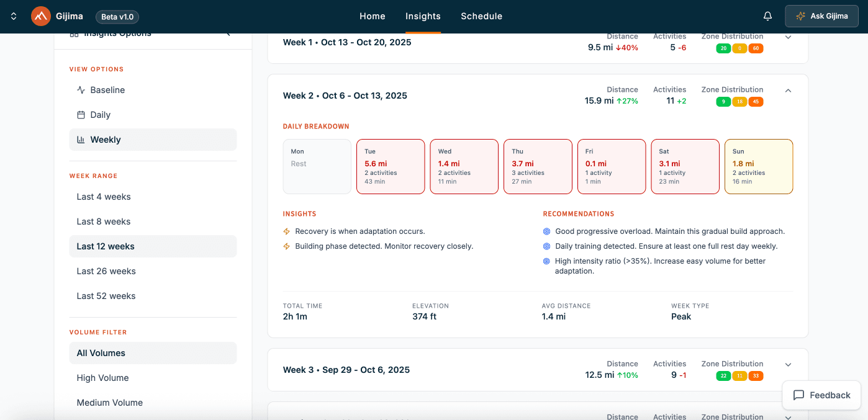Click the Daily calendar icon

point(81,115)
